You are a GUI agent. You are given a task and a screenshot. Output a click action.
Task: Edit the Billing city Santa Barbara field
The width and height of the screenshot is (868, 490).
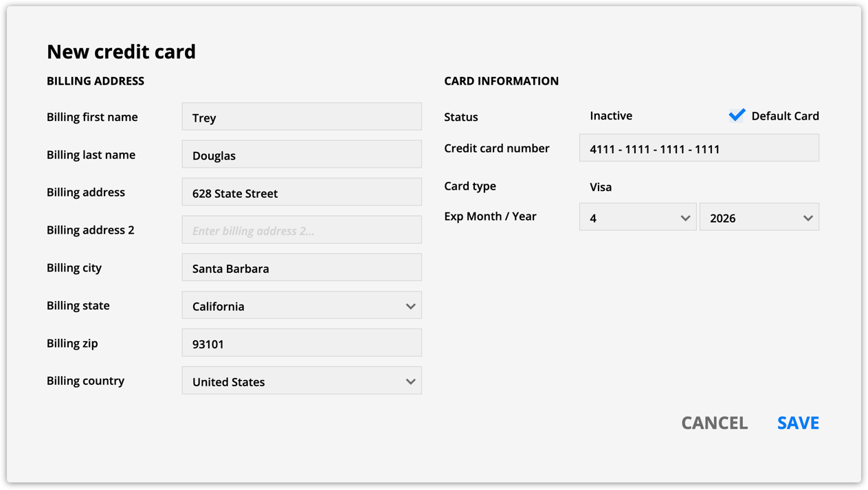point(302,267)
